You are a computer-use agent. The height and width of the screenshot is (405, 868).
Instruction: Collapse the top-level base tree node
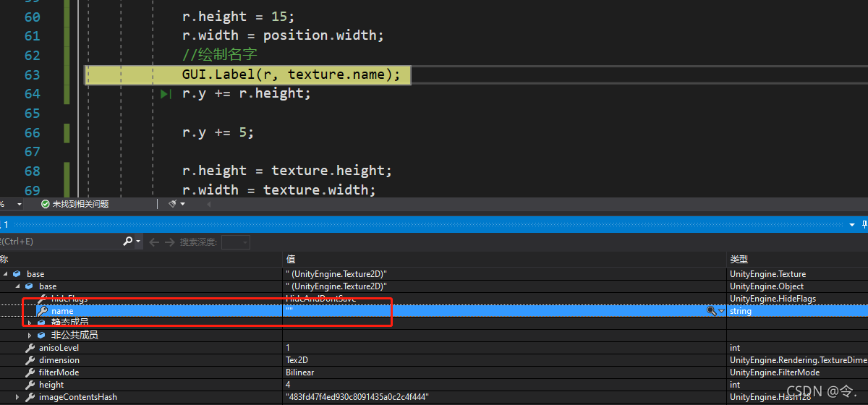[6, 274]
